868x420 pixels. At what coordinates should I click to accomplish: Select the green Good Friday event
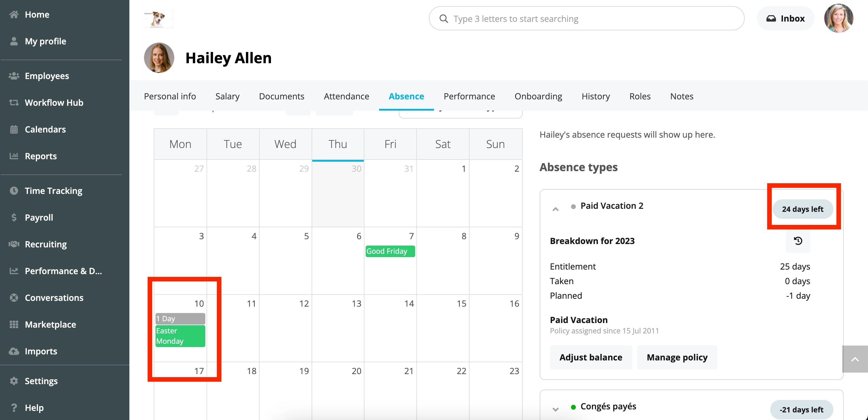(390, 251)
